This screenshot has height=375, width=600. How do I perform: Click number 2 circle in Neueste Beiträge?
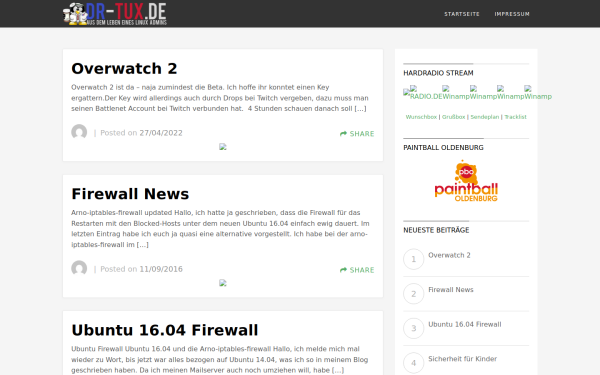[414, 294]
